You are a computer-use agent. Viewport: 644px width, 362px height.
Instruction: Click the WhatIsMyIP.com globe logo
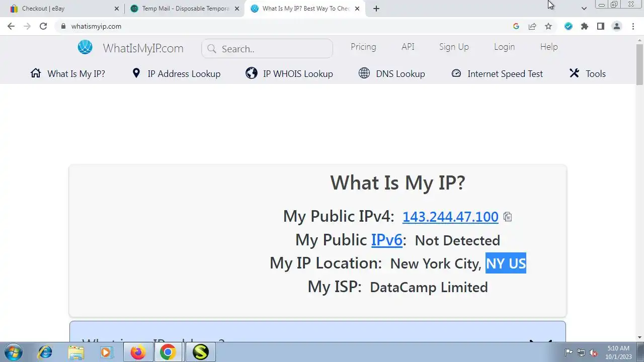pyautogui.click(x=85, y=47)
